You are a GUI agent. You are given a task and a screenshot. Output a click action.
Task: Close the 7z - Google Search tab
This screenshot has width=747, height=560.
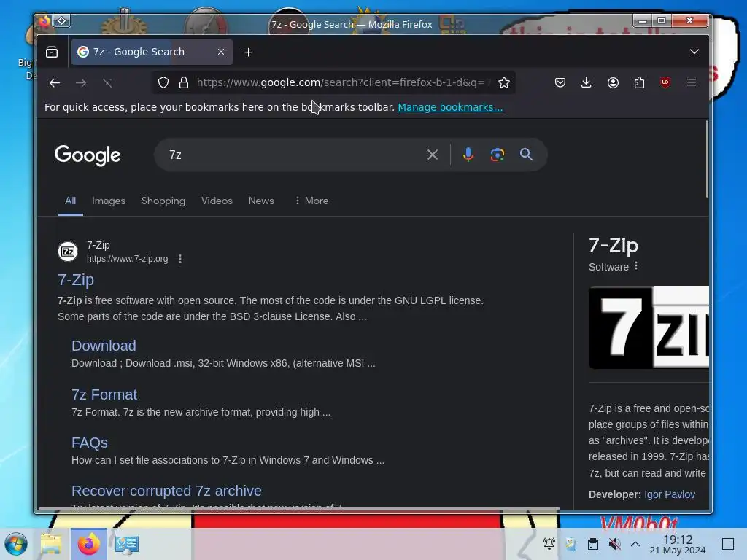pyautogui.click(x=220, y=52)
